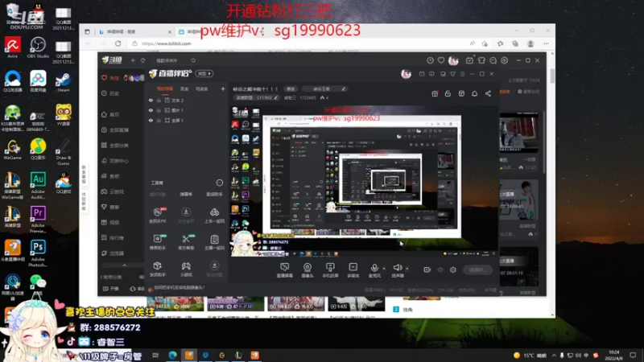Toggle visibility of 全屏 1 source
Viewport: 644px width, 362px height.
(151, 120)
